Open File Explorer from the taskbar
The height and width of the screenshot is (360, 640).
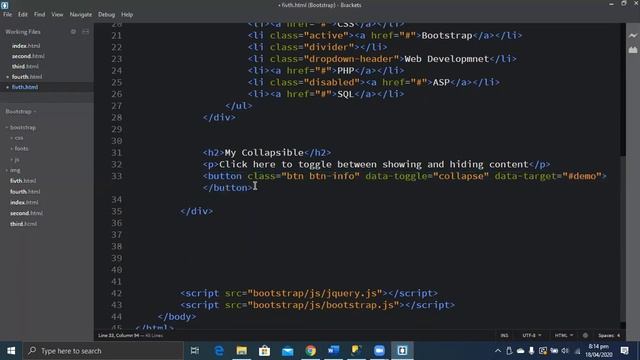[x=242, y=351]
